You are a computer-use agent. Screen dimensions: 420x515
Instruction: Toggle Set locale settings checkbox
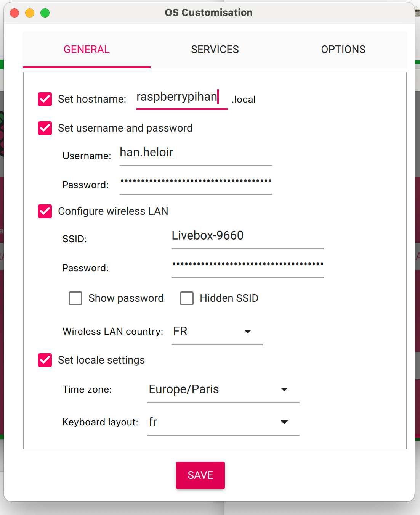coord(45,360)
